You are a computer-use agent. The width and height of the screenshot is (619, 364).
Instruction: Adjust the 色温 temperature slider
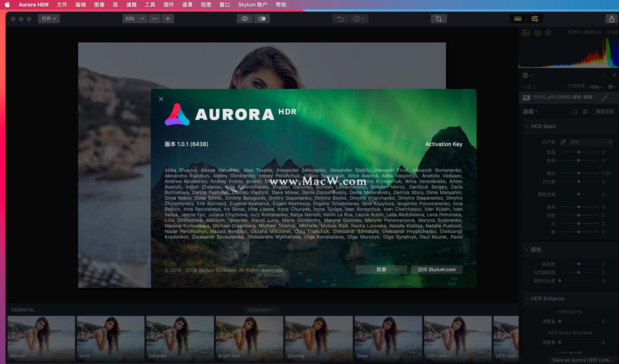[579, 152]
